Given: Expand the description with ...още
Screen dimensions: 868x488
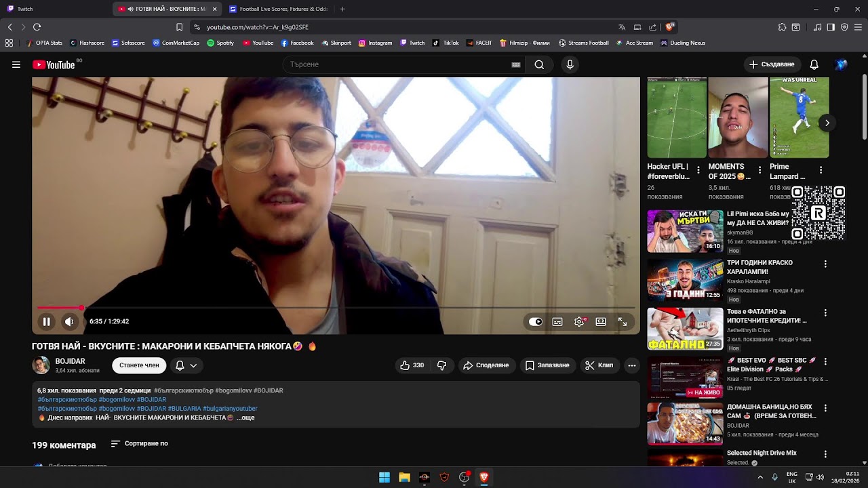Looking at the screenshot, I should coord(245,418).
